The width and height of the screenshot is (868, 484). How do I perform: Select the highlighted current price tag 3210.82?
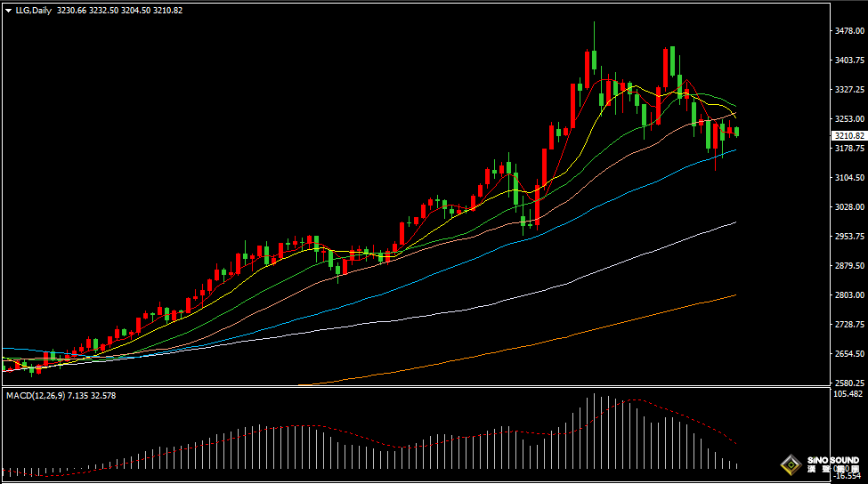pos(848,136)
